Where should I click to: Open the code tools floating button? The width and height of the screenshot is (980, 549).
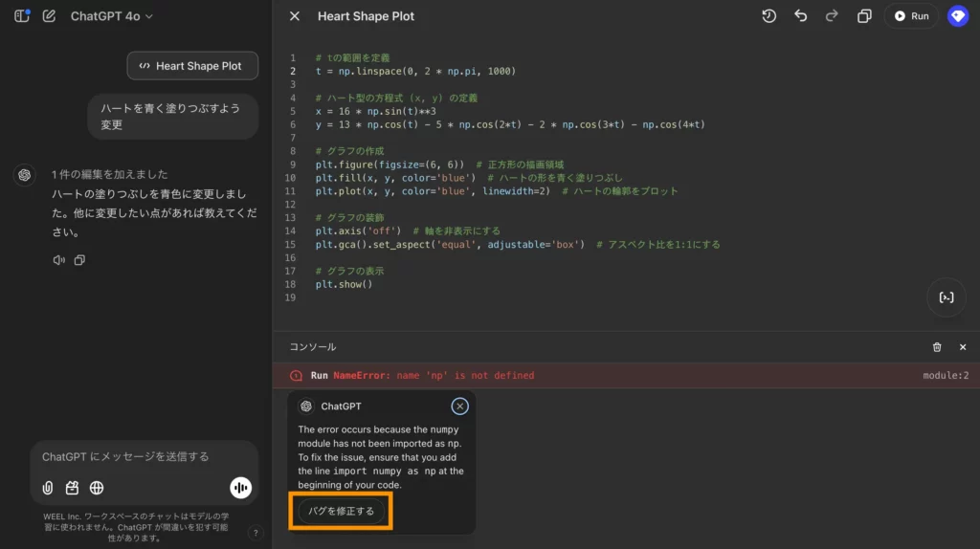[946, 297]
